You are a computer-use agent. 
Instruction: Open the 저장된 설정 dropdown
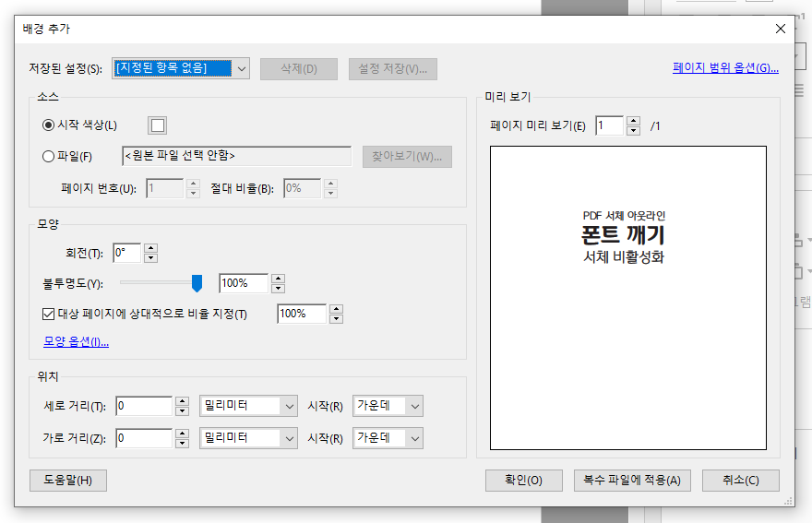pyautogui.click(x=181, y=68)
